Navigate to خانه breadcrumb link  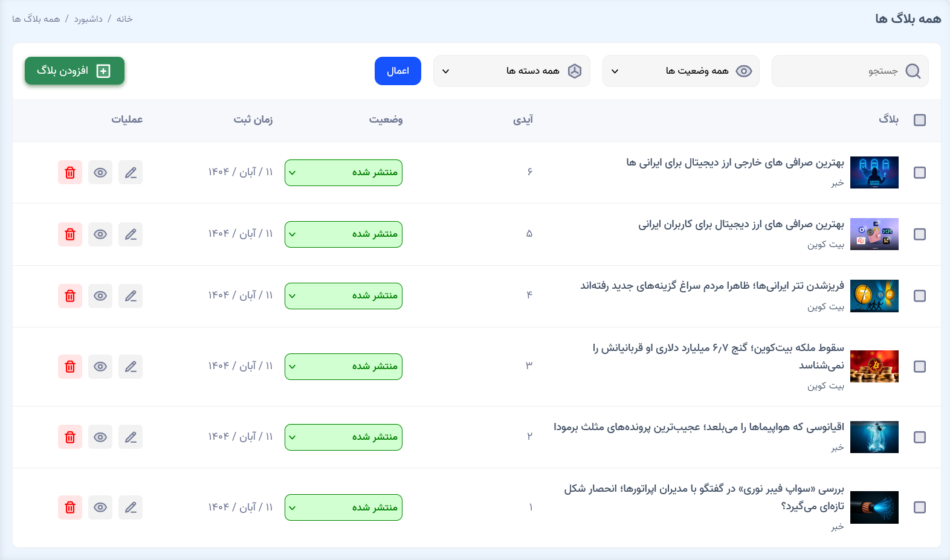(124, 19)
